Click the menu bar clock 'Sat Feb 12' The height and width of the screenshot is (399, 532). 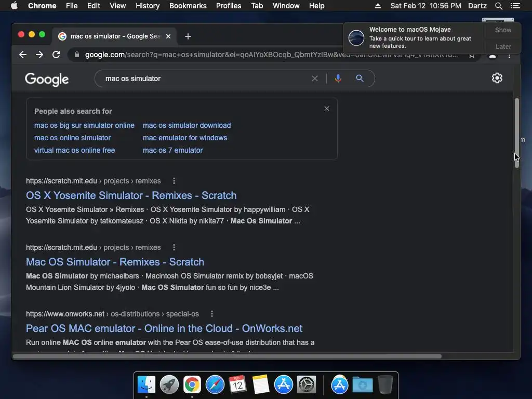click(x=425, y=6)
